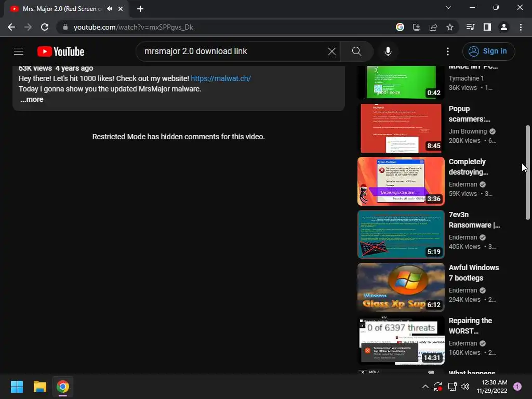Open Google icon in address bar
The image size is (532, 399).
[400, 27]
